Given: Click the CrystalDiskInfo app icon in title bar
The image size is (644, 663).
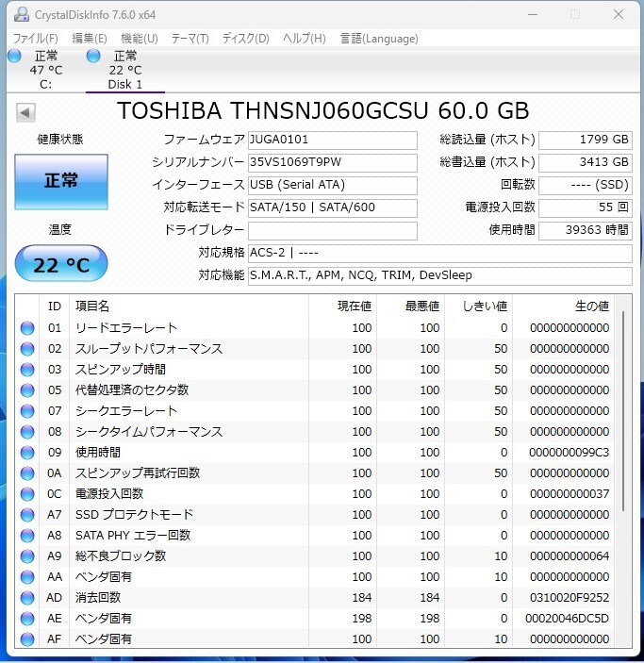Looking at the screenshot, I should 21,14.
